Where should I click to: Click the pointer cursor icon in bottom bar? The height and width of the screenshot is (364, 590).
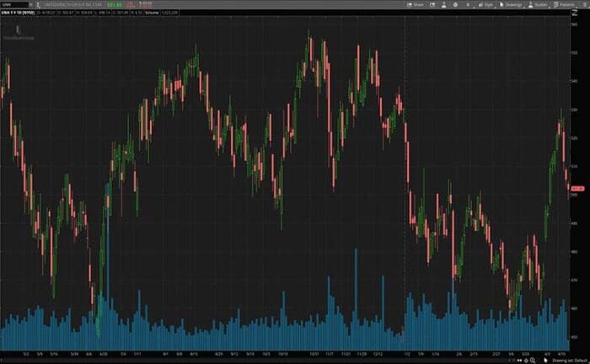point(545,361)
